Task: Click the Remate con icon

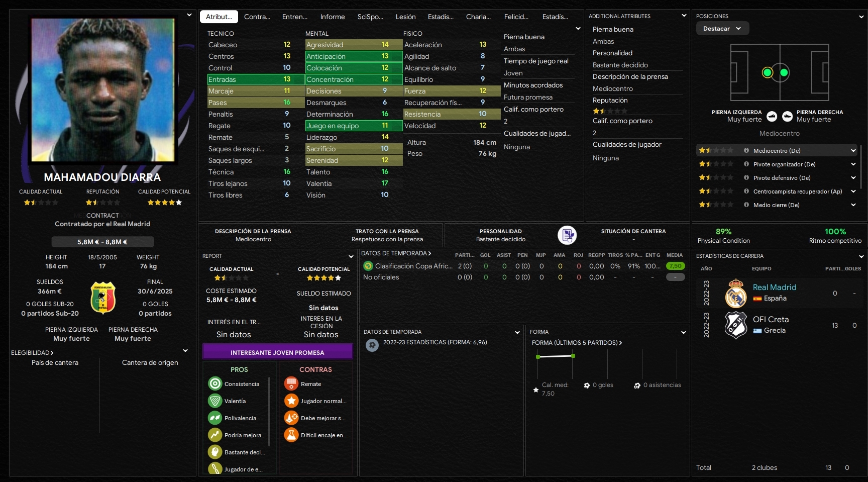Action: [291, 383]
